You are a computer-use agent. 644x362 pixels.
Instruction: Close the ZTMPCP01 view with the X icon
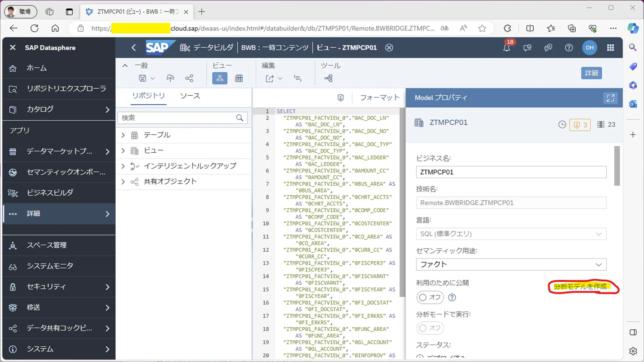(x=389, y=48)
